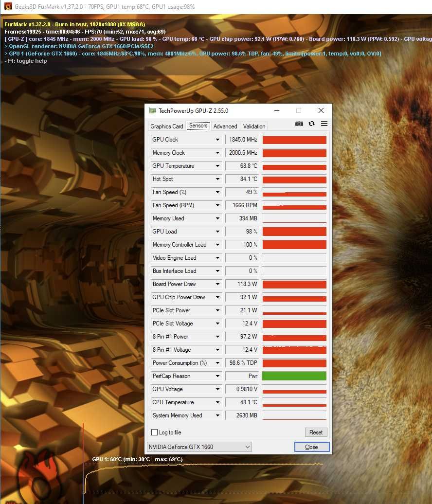The width and height of the screenshot is (432, 504).
Task: Click the 48.1 °C CPU Temperature value
Action: (242, 402)
